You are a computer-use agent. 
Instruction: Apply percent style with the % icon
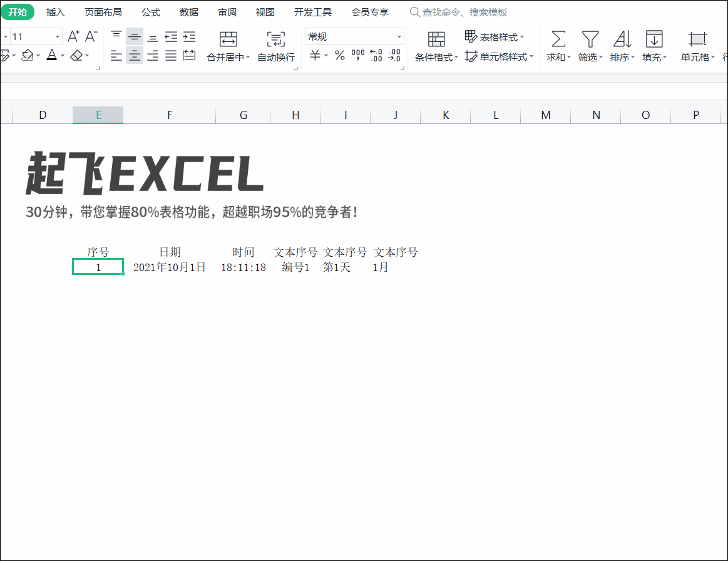[x=341, y=56]
